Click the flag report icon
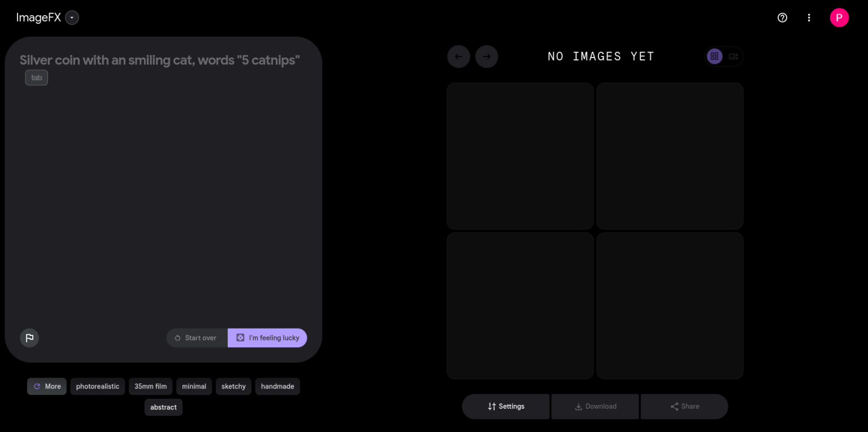 (29, 338)
